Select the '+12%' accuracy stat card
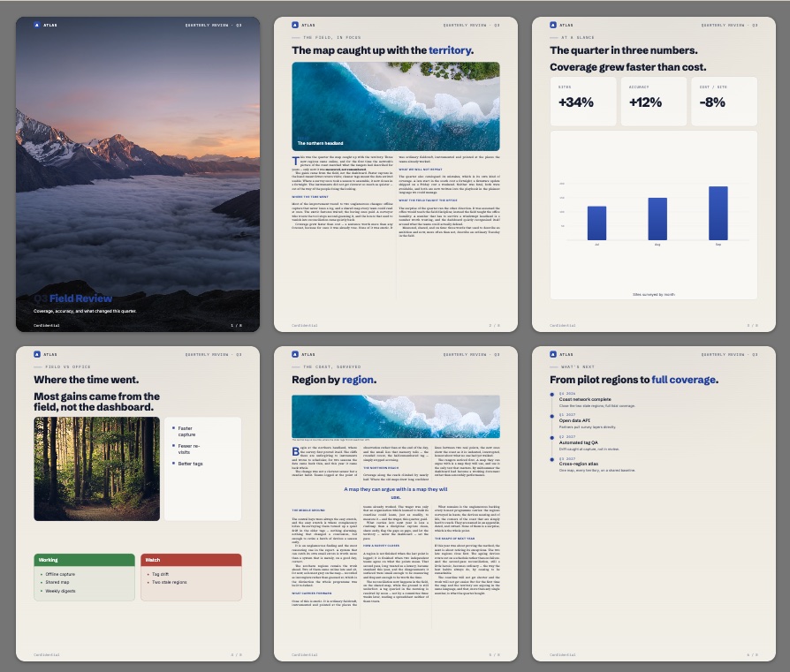 point(653,102)
